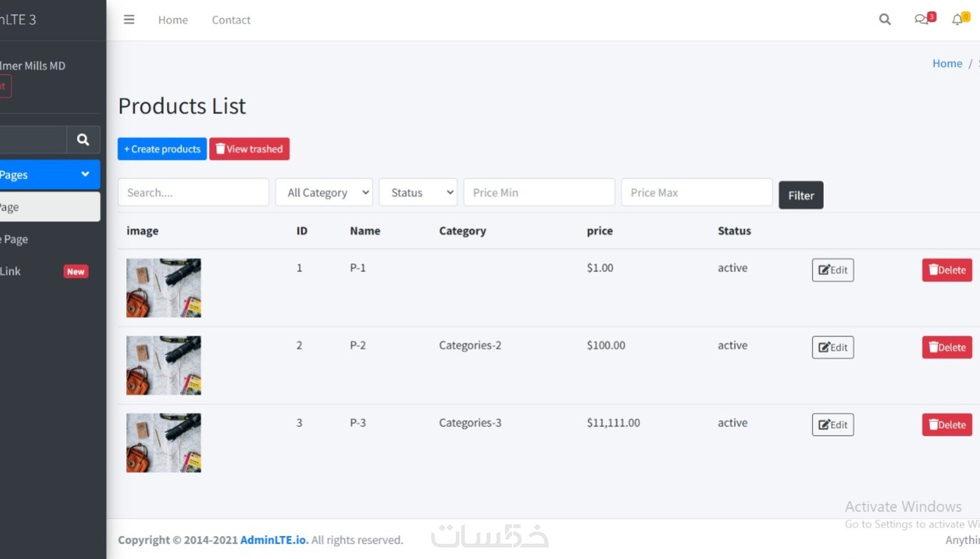Open the P-1 product thumbnail image
The height and width of the screenshot is (559, 980).
tap(164, 288)
